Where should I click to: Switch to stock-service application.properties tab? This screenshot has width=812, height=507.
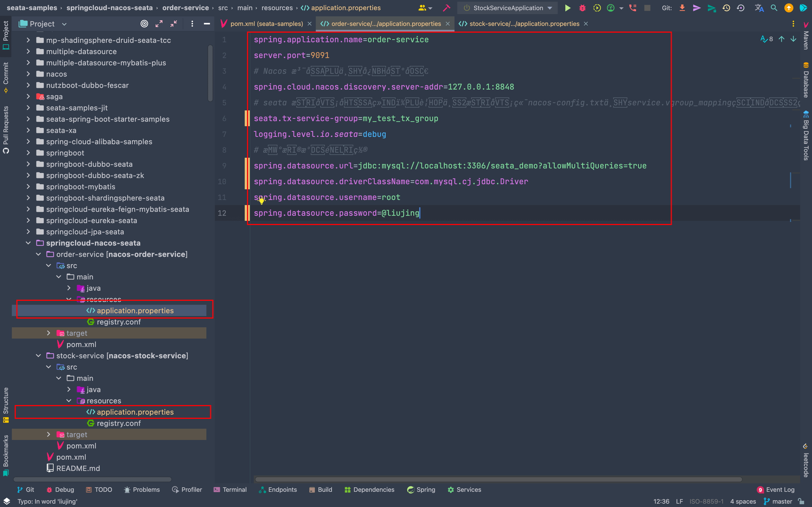click(x=524, y=24)
